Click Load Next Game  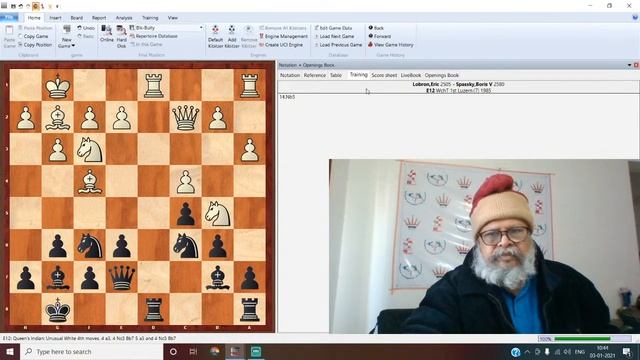click(x=334, y=36)
